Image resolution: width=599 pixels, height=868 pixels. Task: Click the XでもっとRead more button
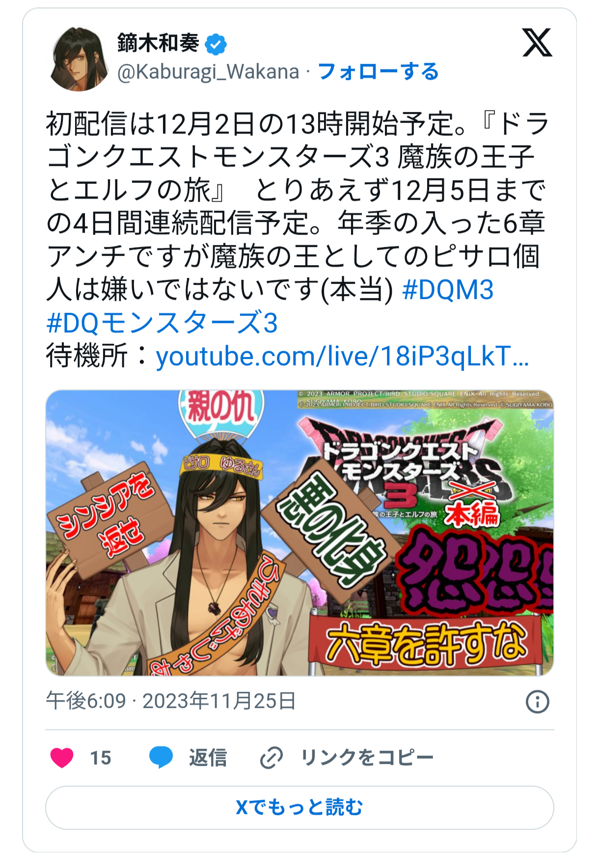299,808
